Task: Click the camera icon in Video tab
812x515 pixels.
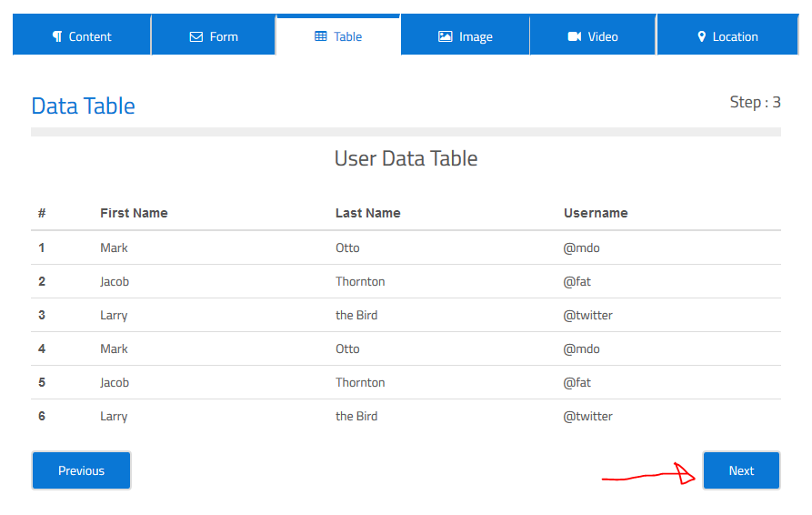Action: [575, 36]
